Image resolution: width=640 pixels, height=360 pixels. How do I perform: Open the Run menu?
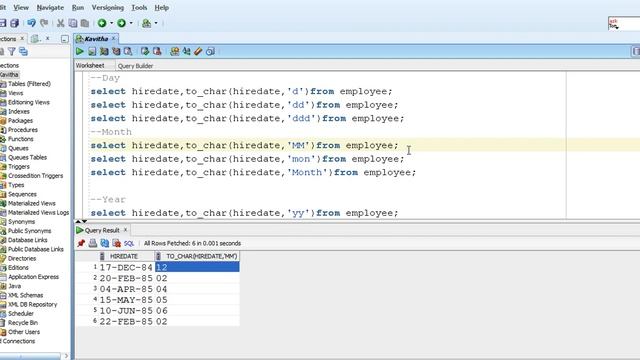(x=78, y=7)
